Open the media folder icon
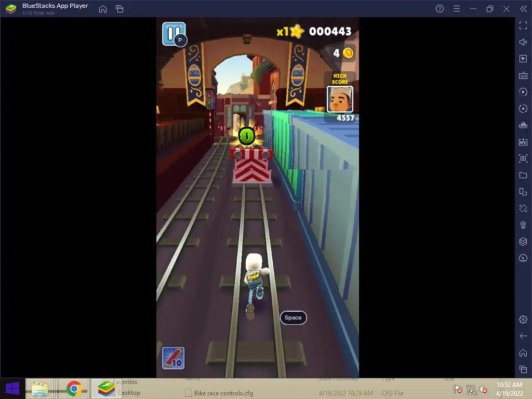 coord(523,175)
